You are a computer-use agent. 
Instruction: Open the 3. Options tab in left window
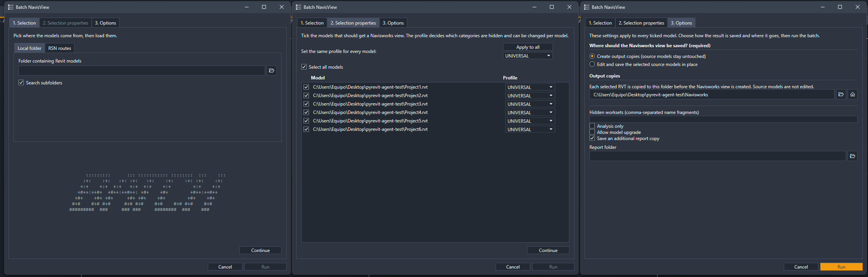coord(106,23)
